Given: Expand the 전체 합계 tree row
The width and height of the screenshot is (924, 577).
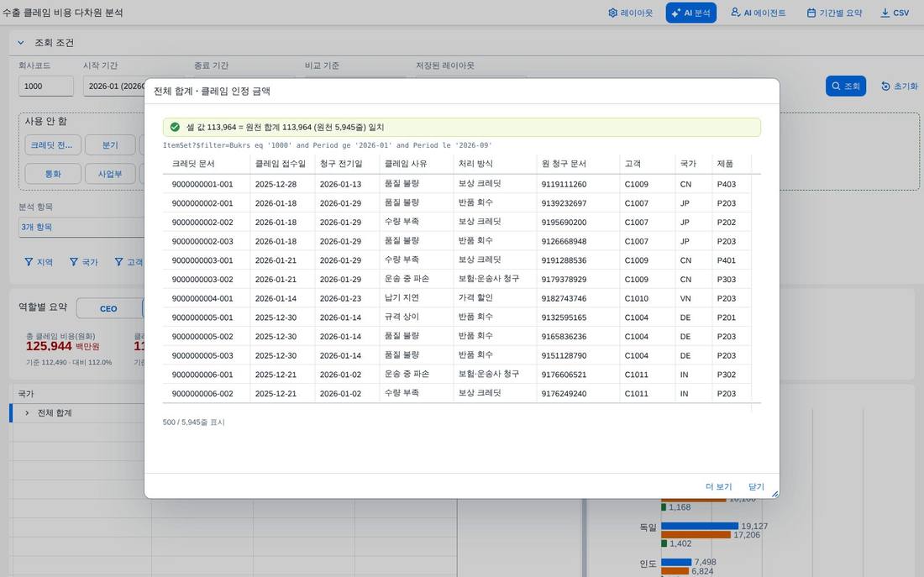Looking at the screenshot, I should [x=27, y=413].
